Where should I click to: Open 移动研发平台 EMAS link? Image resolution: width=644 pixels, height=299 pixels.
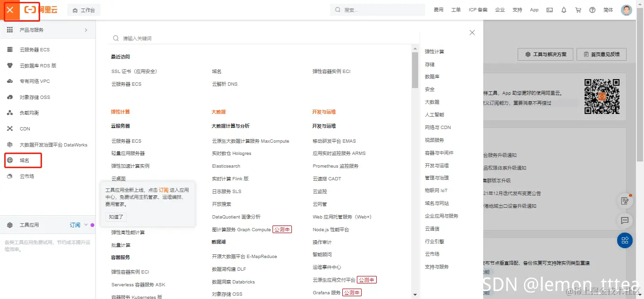click(x=334, y=141)
